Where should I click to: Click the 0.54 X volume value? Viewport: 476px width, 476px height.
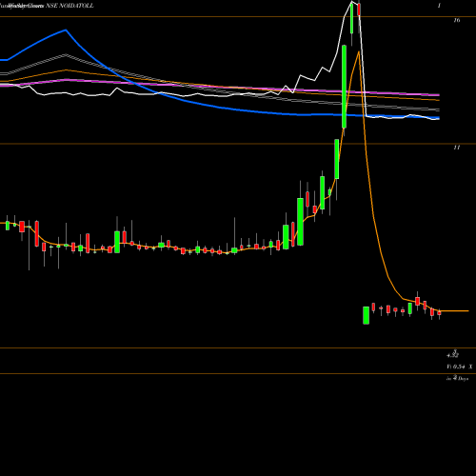(x=460, y=367)
